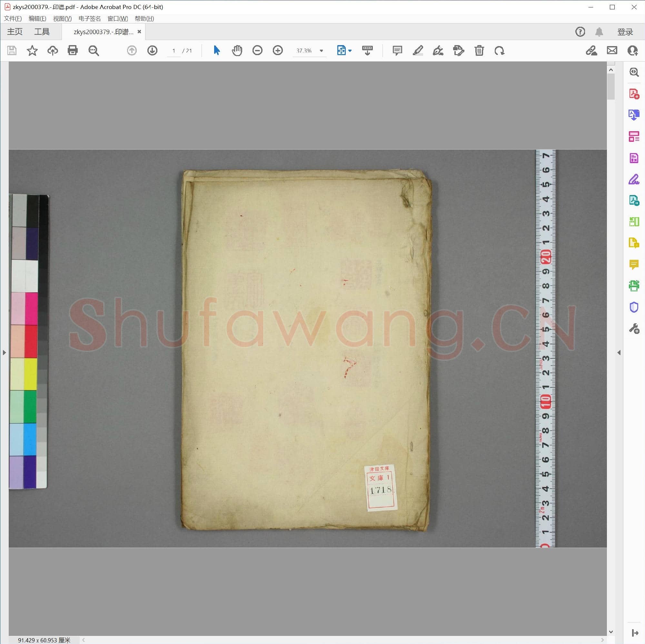Open the 视图(V) menu
This screenshot has height=644, width=645.
coord(62,19)
